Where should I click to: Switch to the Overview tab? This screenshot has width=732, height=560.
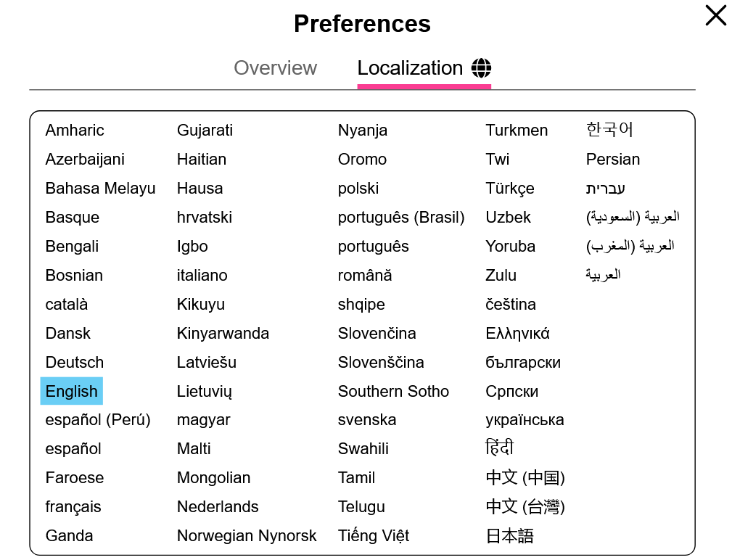(x=276, y=68)
